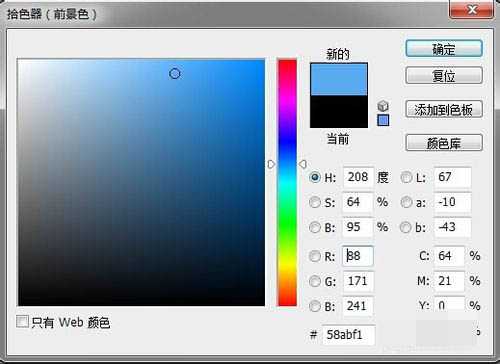Click the b field showing -43

(453, 227)
